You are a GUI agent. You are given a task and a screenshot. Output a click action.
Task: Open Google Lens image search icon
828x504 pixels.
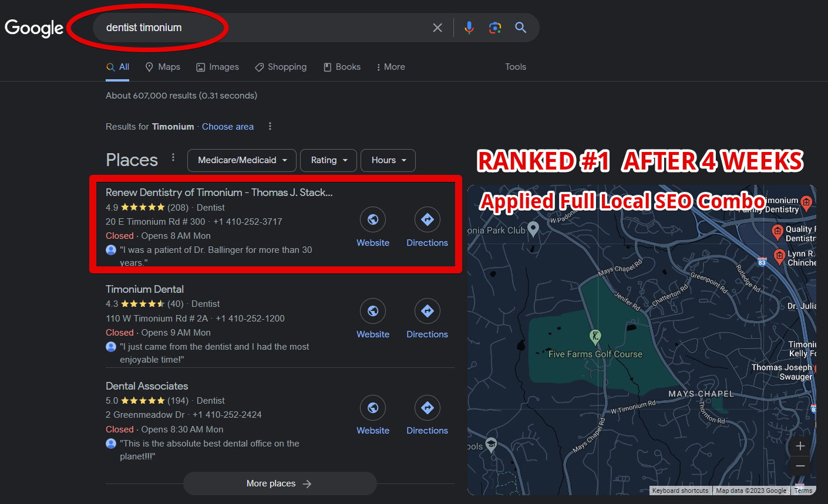click(495, 28)
